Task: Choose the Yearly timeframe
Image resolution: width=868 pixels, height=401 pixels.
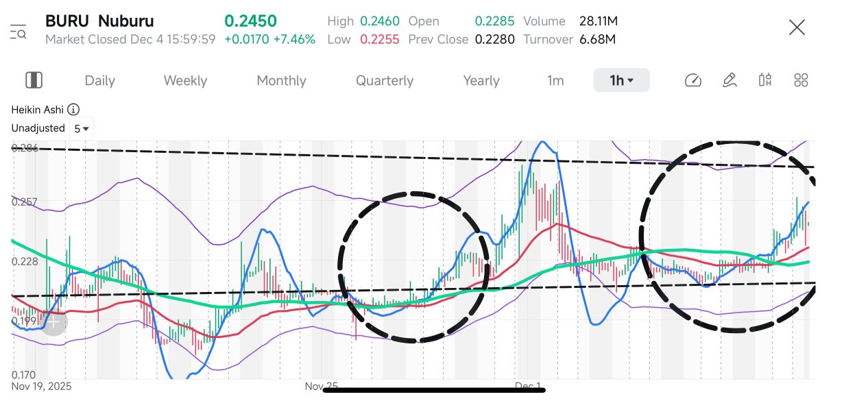Action: 481,81
